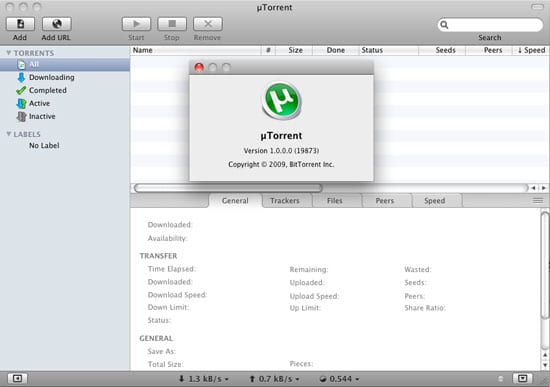Click the magnifier in Search field
The width and height of the screenshot is (550, 387).
point(444,25)
